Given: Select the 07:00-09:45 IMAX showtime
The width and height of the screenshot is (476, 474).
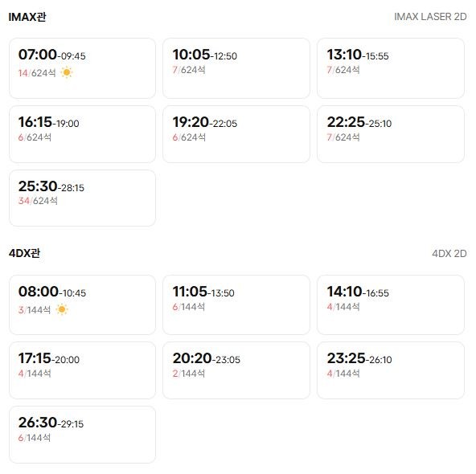Looking at the screenshot, I should pyautogui.click(x=82, y=68).
